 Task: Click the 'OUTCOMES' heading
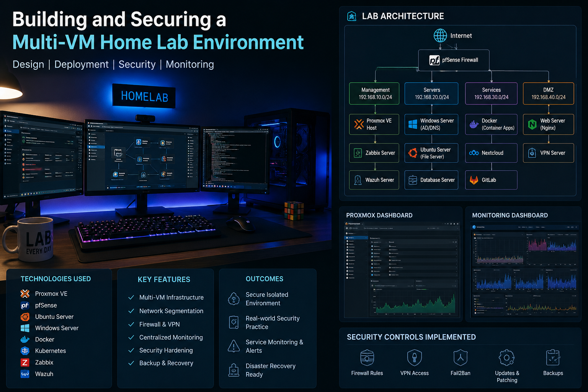coord(265,279)
